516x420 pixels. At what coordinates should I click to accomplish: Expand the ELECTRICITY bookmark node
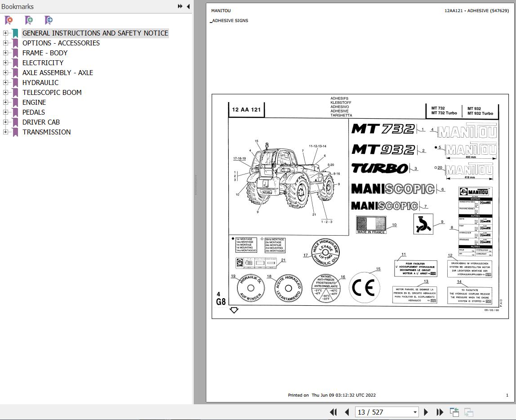[5, 63]
